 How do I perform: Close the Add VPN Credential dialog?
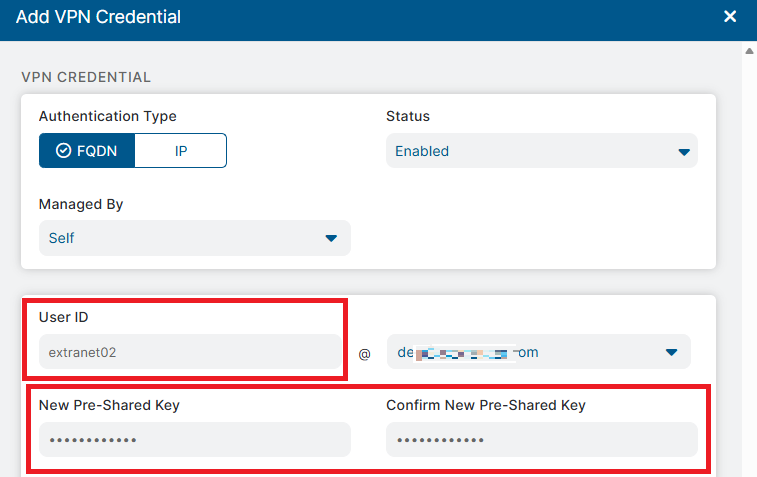[x=730, y=16]
